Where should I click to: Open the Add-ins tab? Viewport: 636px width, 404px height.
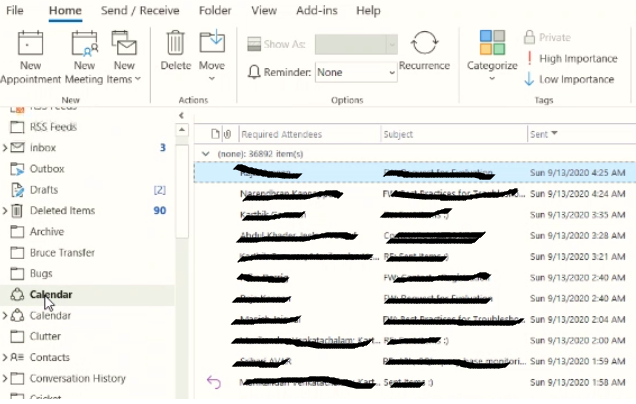tap(317, 10)
